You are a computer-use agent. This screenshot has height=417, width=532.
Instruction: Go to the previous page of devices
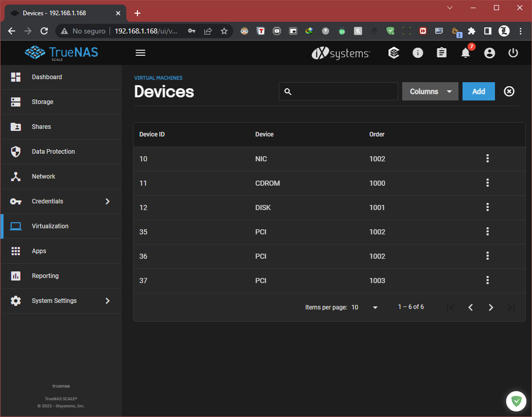[471, 307]
